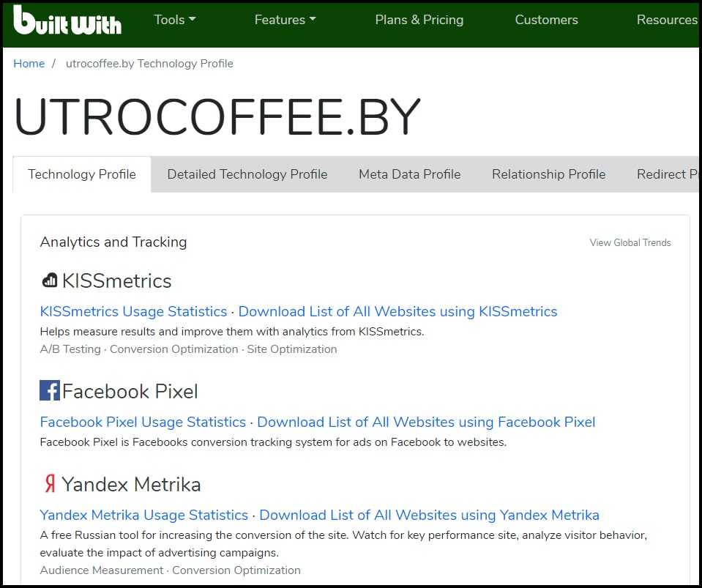
Task: Open KISSmetrics Usage Statistics link
Action: click(133, 311)
